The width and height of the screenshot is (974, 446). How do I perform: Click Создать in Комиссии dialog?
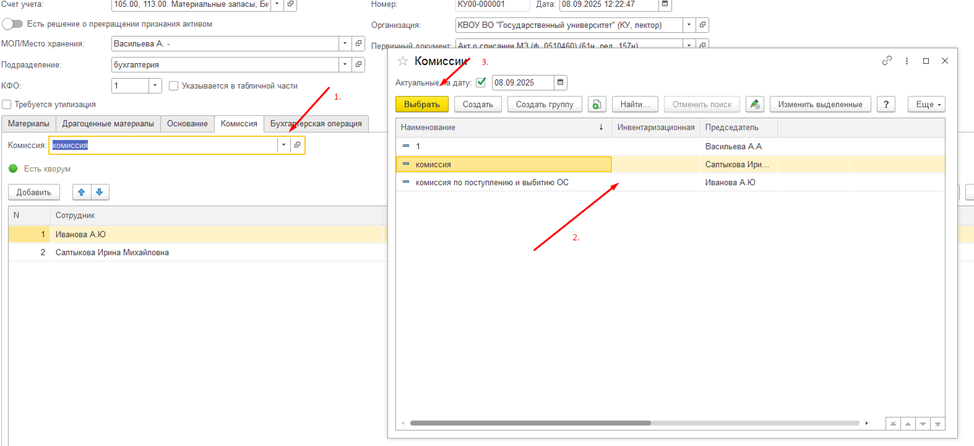478,104
